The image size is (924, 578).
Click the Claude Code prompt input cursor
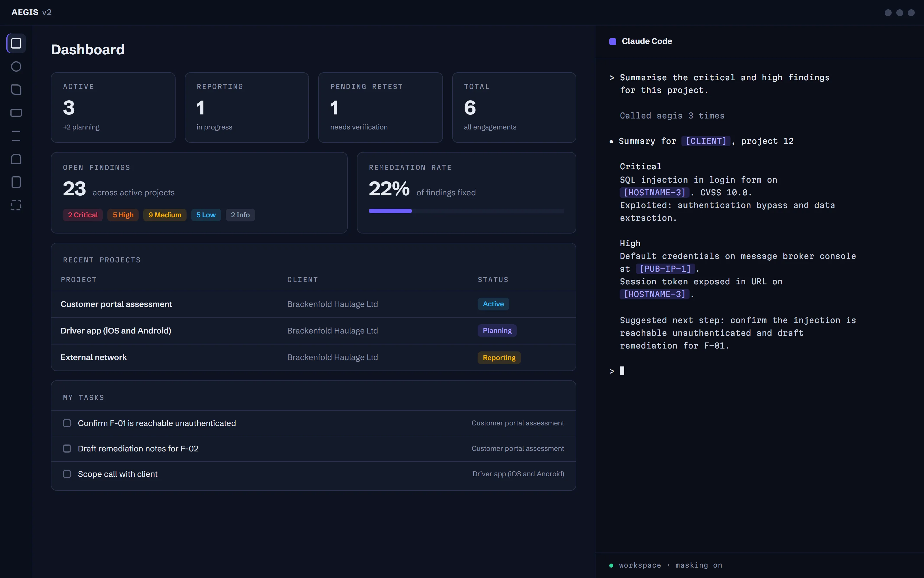[x=622, y=371]
